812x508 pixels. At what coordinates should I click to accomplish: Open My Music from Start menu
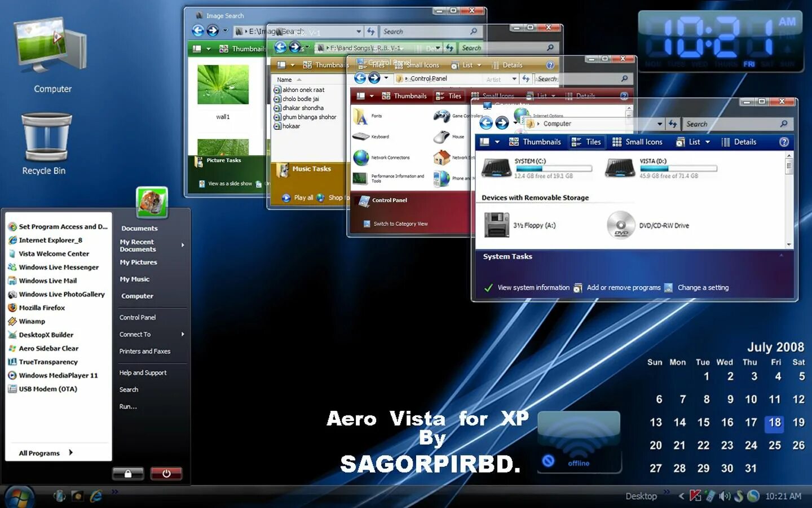(134, 279)
